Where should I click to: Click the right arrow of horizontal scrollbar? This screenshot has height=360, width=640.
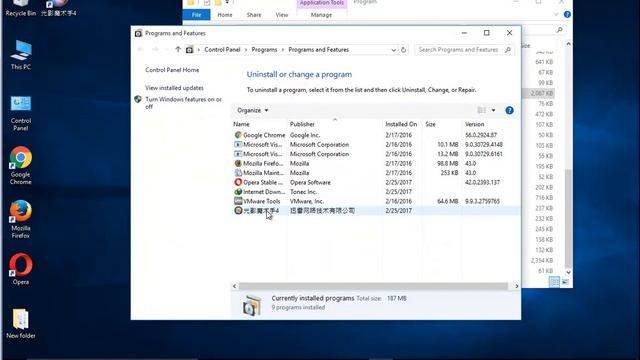516,286
